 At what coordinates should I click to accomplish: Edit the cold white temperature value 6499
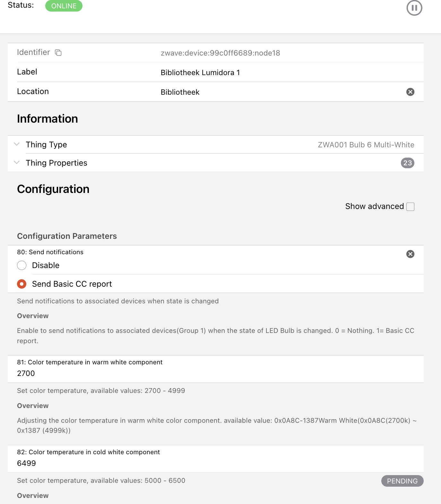pos(27,463)
